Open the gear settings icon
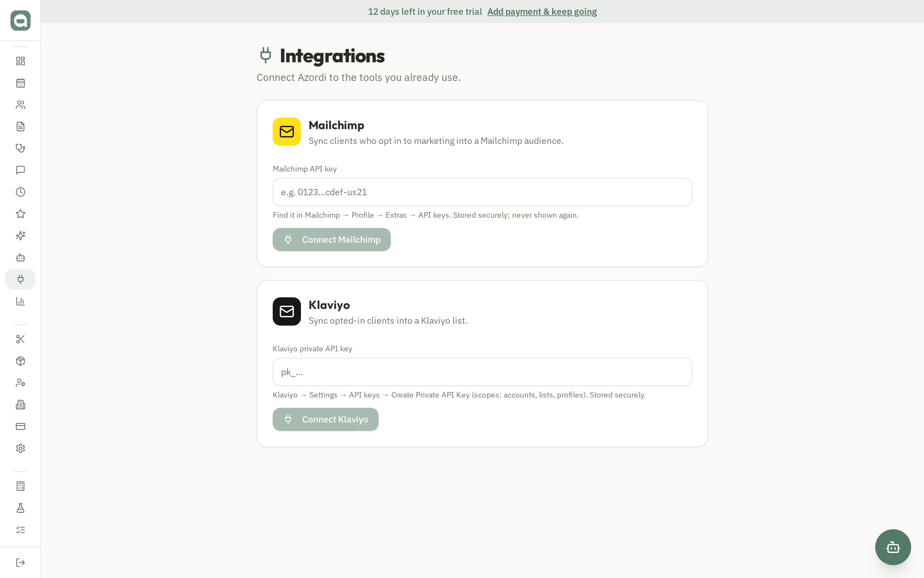This screenshot has height=578, width=924. coord(20,448)
